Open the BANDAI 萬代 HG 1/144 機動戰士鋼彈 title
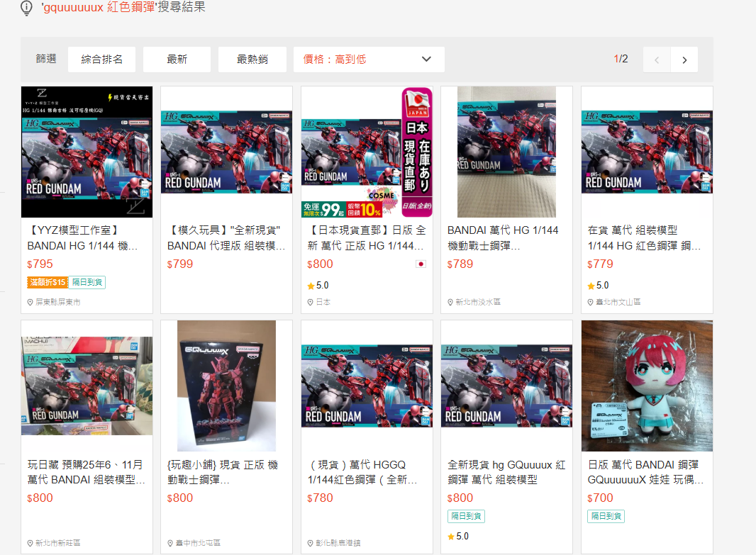756x555 pixels. (x=503, y=238)
